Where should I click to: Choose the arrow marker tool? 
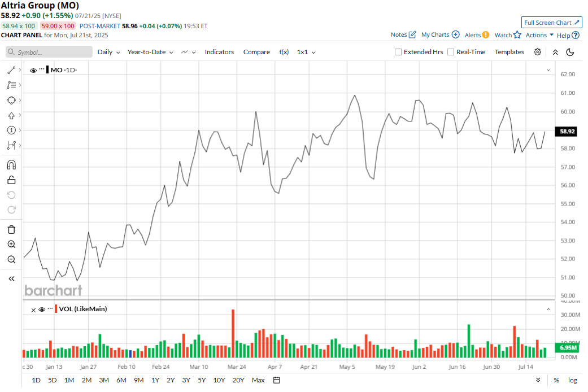[12, 116]
